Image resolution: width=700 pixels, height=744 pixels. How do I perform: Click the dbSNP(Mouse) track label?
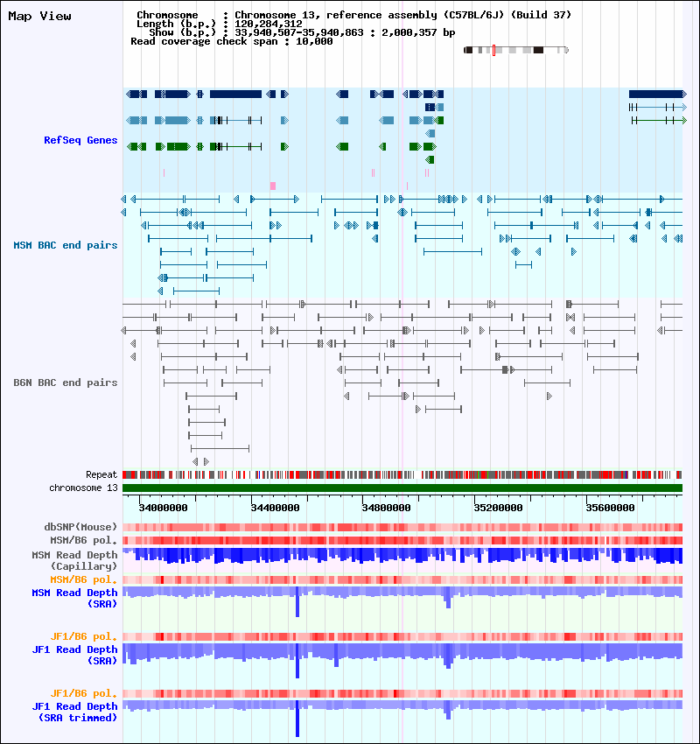click(x=80, y=527)
